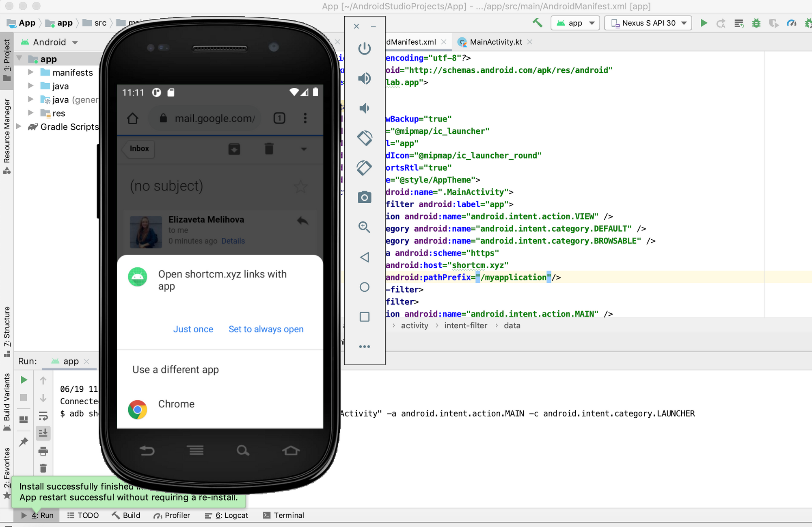Expand the Gradle Scripts tree node
This screenshot has width=812, height=527.
[x=19, y=127]
